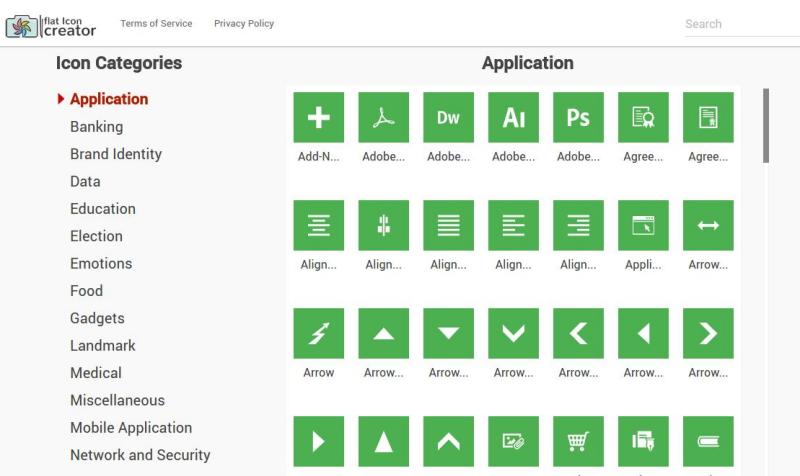Viewport: 800px width, 476px height.
Task: Select the solid left triangle Arrow icon
Action: click(643, 333)
